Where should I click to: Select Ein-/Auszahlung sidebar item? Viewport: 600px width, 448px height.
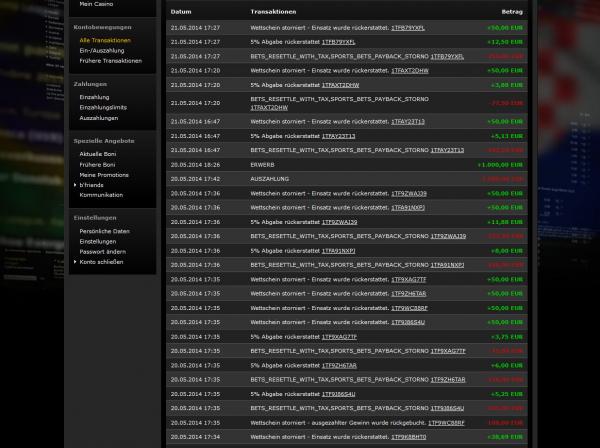[102, 50]
